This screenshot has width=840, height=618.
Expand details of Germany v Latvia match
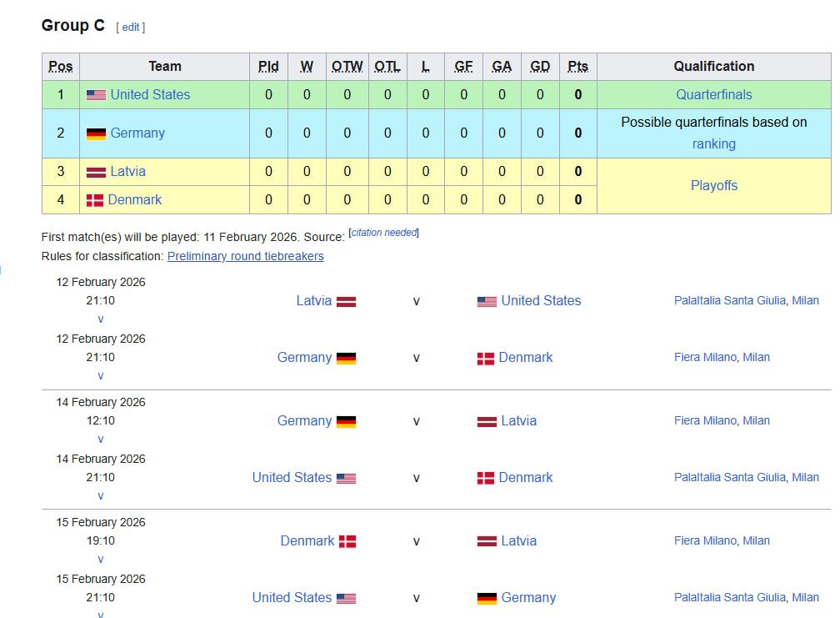pyautogui.click(x=101, y=439)
